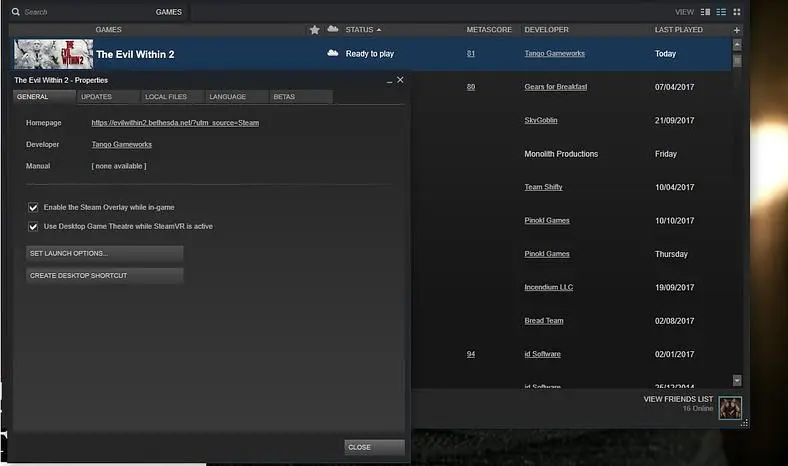Minimize the Properties dialog
Image resolution: width=788 pixels, height=466 pixels.
coord(389,80)
